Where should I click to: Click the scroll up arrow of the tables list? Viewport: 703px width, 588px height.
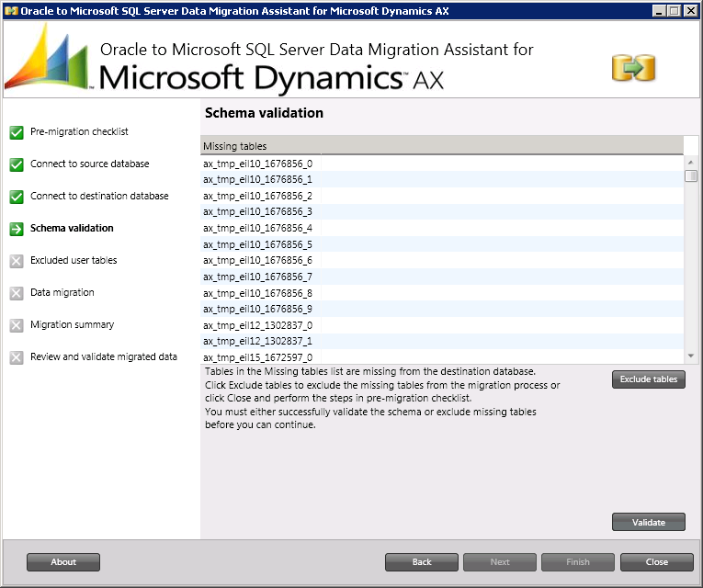(x=691, y=163)
